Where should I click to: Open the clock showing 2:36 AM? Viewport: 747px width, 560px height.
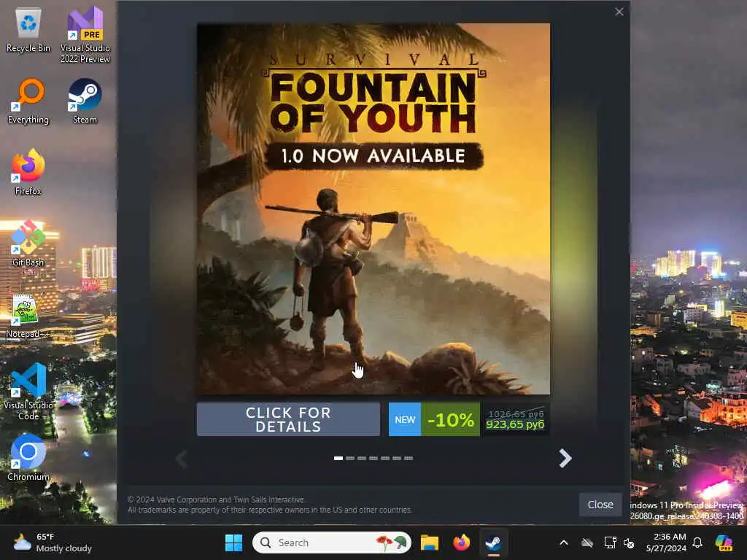666,542
